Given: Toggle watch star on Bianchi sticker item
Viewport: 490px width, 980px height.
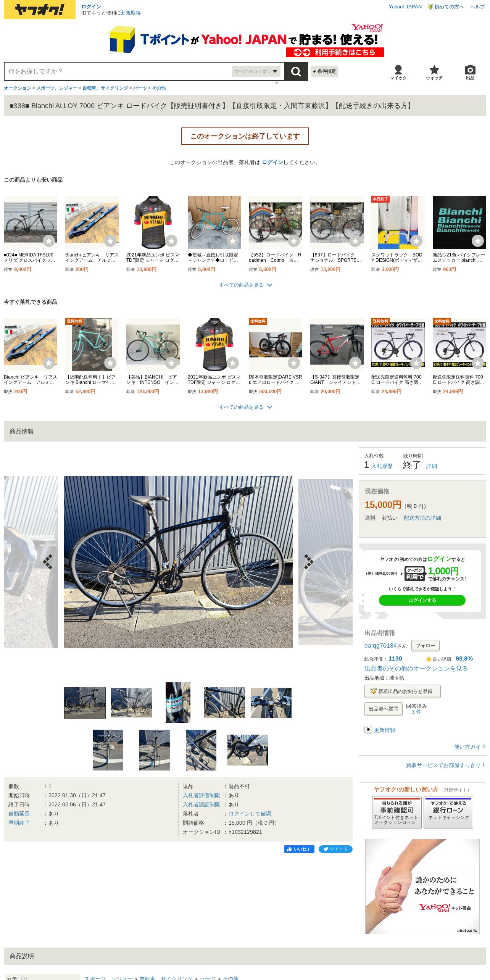Looking at the screenshot, I should tap(478, 241).
